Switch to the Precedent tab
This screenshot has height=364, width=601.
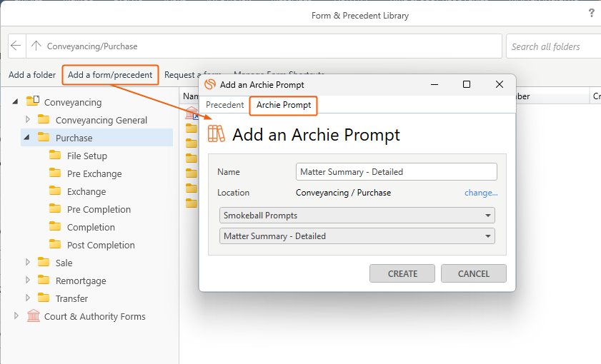pyautogui.click(x=224, y=105)
